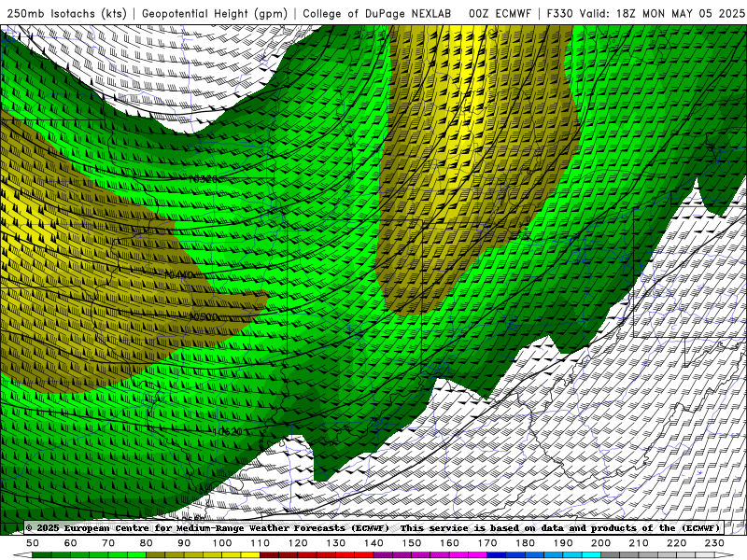Click the 220 value on the legend scale

click(676, 543)
